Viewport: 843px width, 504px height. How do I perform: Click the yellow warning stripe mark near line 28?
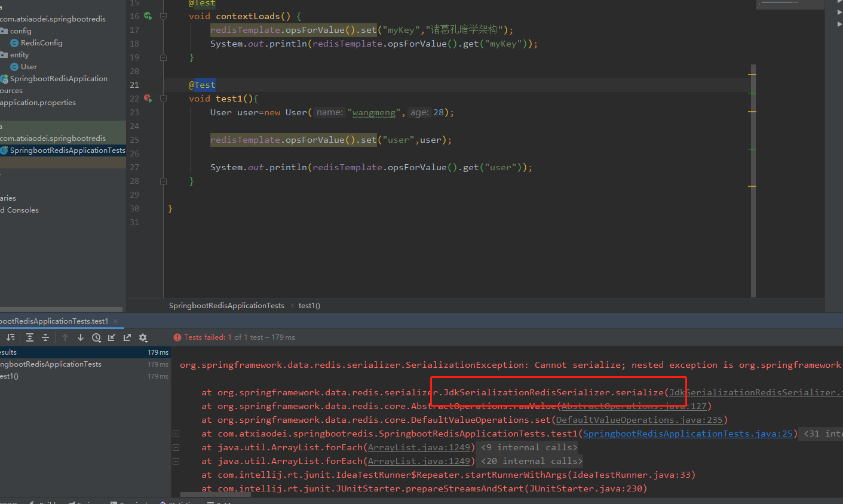[x=752, y=186]
